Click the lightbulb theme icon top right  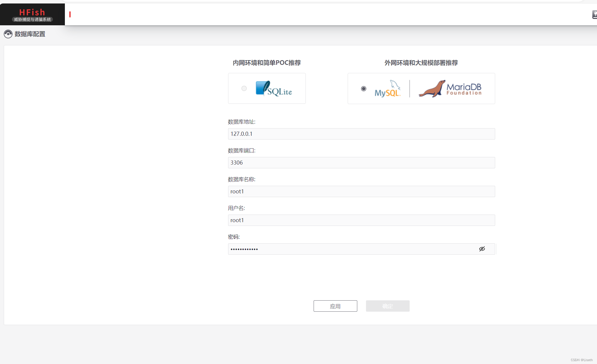[594, 14]
